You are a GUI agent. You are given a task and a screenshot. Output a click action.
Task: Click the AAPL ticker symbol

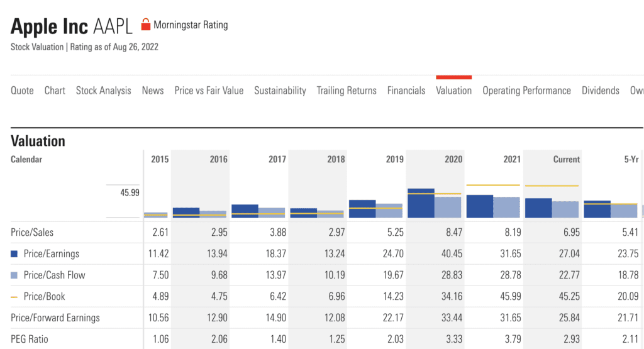[113, 26]
